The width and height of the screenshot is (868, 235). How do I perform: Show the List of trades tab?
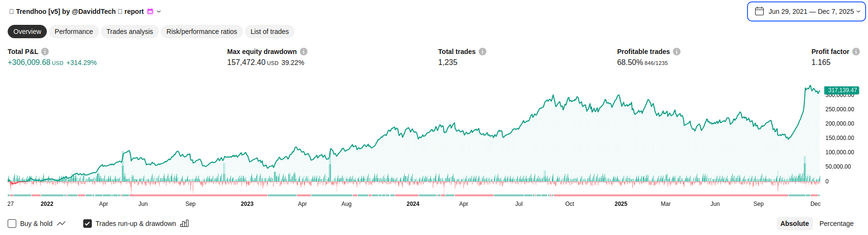(270, 32)
